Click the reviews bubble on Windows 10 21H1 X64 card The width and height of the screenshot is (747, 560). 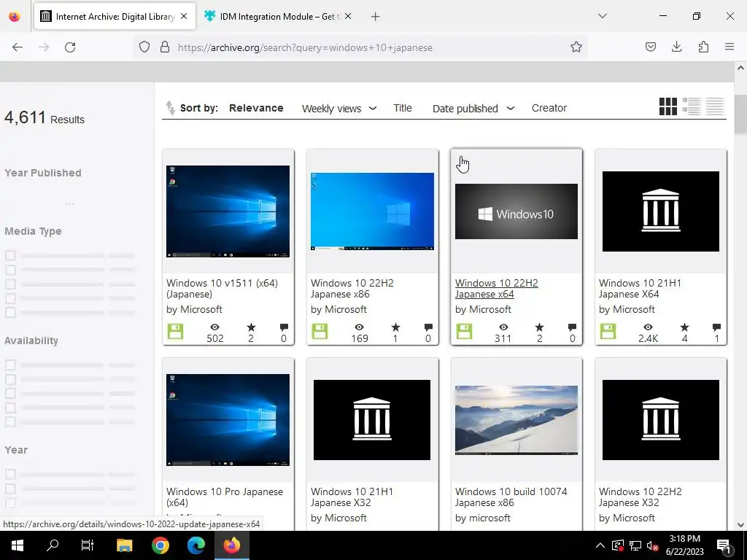point(716,327)
